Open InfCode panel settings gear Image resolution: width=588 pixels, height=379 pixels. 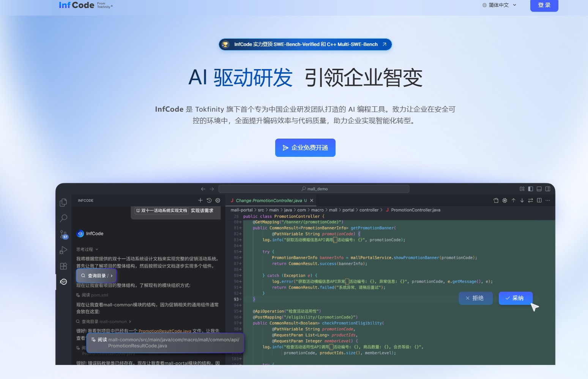click(x=218, y=200)
